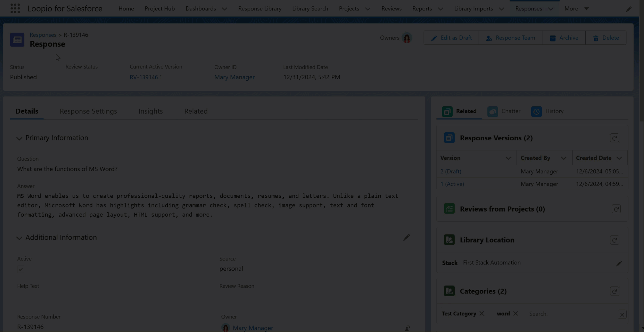The height and width of the screenshot is (332, 644).
Task: Edit Additional Information with pencil icon
Action: (x=406, y=238)
